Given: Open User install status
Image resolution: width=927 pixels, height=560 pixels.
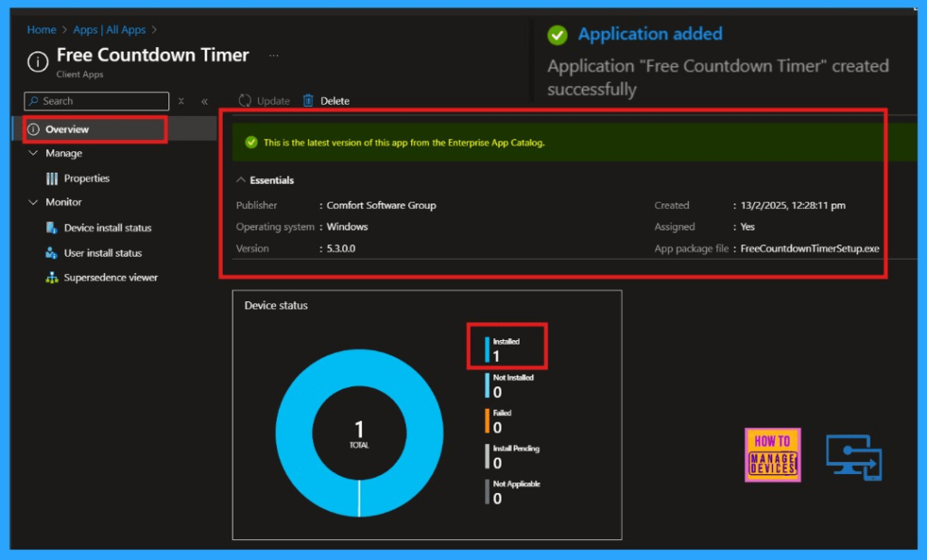Looking at the screenshot, I should (102, 252).
